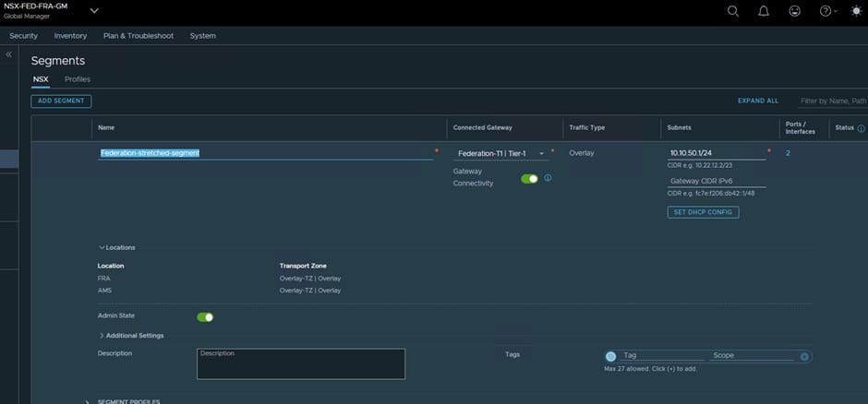Click the Connected Gateway column header
The image size is (868, 404).
click(482, 127)
